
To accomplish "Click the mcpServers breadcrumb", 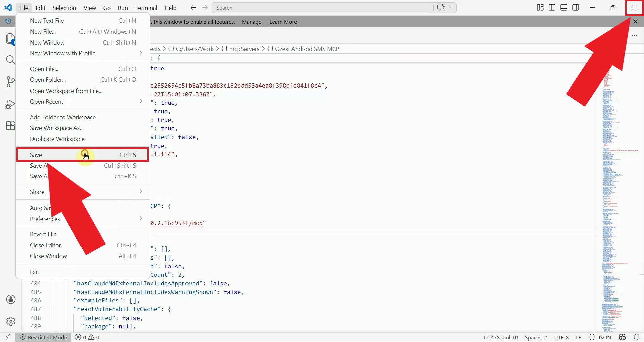I will (x=241, y=49).
